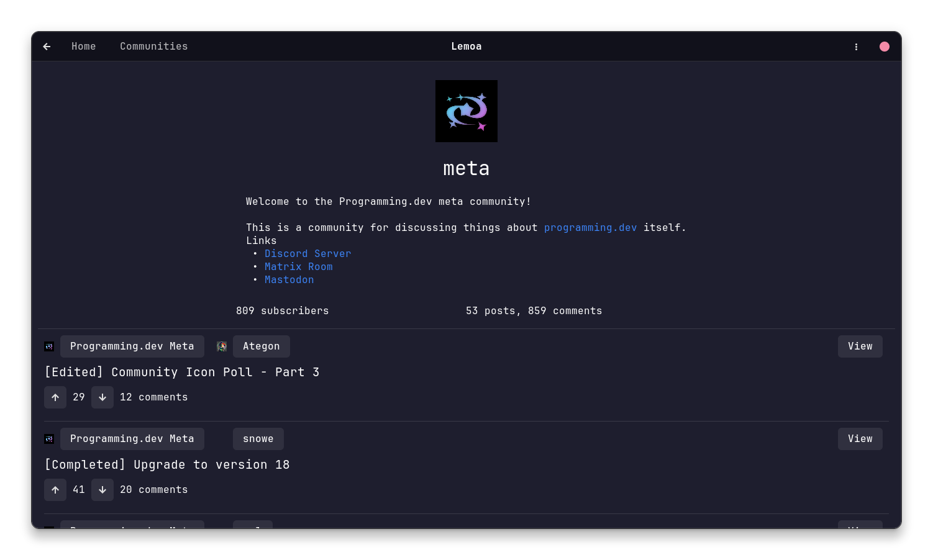This screenshot has width=933, height=560.
Task: Open snowe's user profile button
Action: click(258, 439)
